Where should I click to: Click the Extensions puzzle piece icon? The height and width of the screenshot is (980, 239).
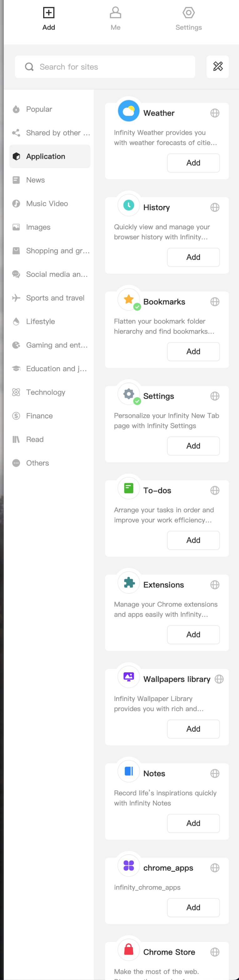[129, 583]
